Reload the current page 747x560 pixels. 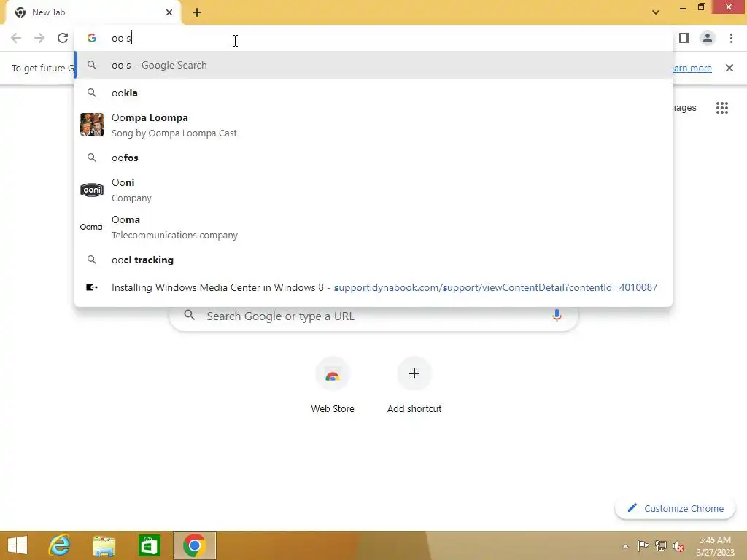(x=63, y=38)
